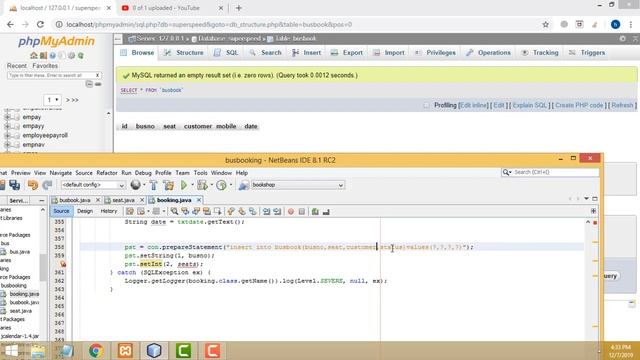Open phpMyAdmin Structure tab
The width and height of the screenshot is (640, 360).
click(184, 53)
